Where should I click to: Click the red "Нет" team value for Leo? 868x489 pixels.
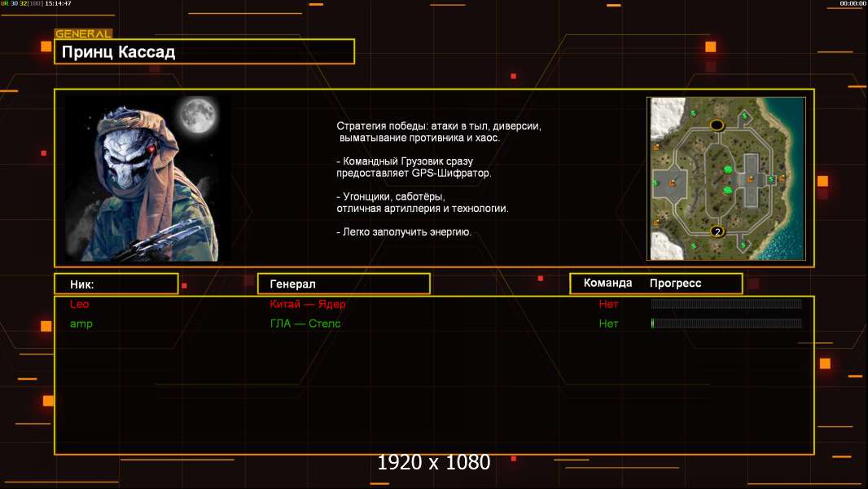pos(608,304)
